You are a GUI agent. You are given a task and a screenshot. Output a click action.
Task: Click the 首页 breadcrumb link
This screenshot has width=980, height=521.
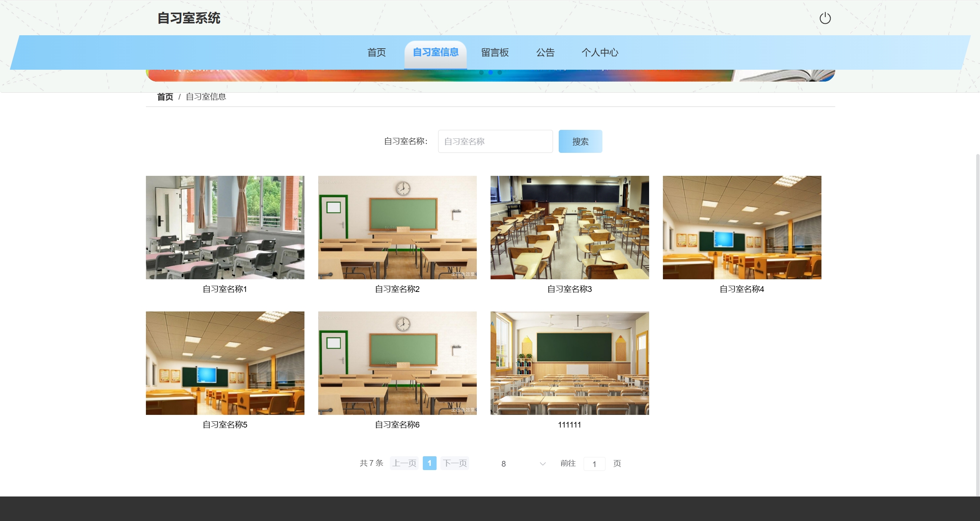point(165,97)
